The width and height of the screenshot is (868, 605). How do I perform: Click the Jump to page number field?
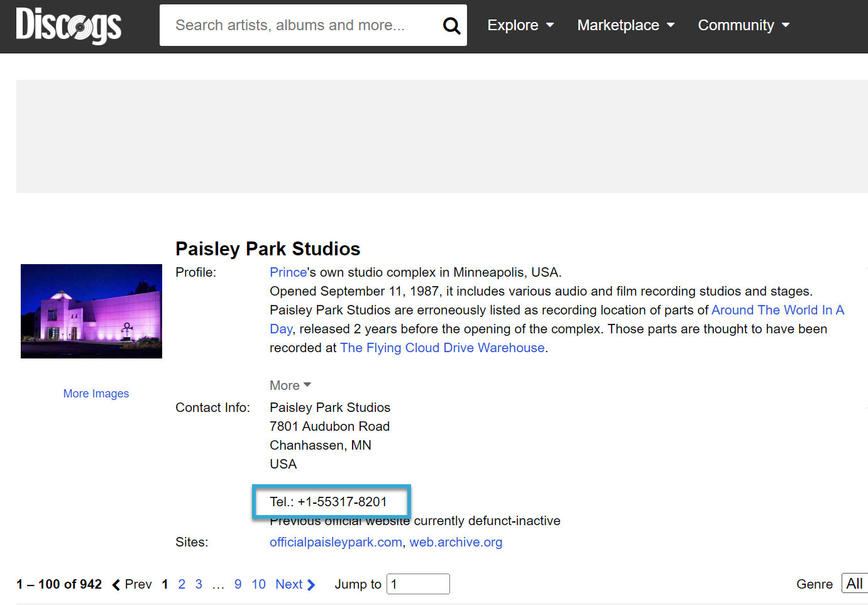click(418, 584)
